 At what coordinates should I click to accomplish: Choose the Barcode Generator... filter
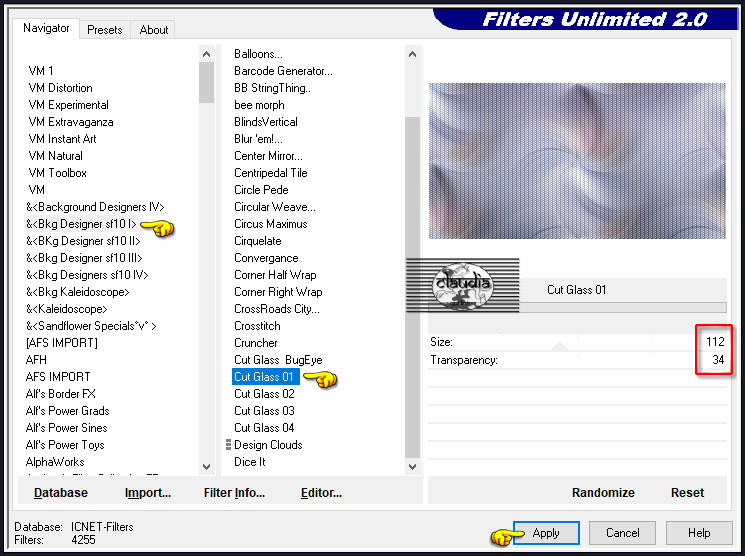click(283, 71)
